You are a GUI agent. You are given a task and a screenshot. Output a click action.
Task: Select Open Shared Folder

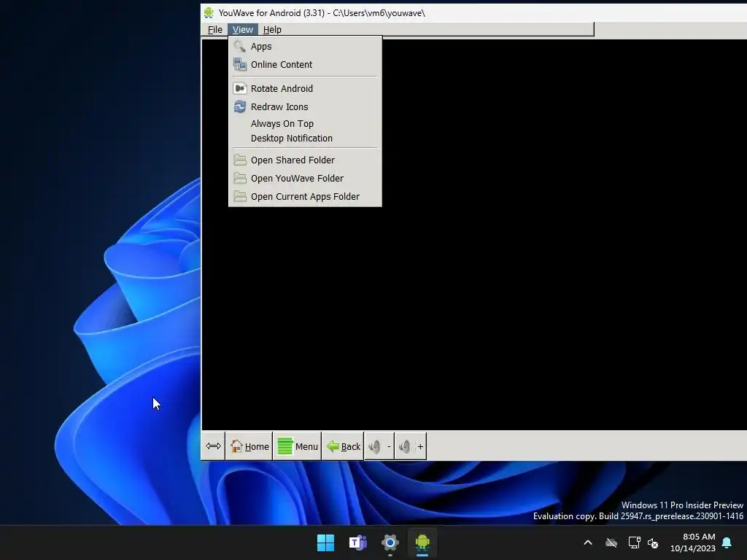click(305, 160)
